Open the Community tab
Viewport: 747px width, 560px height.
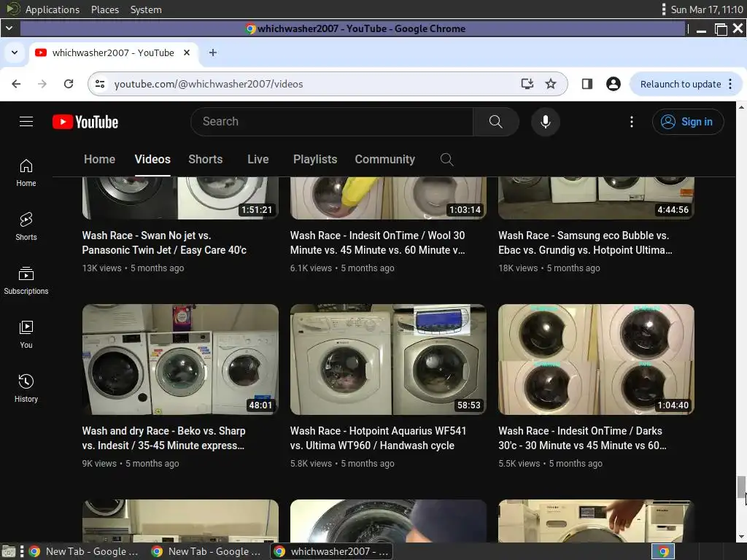(x=385, y=159)
